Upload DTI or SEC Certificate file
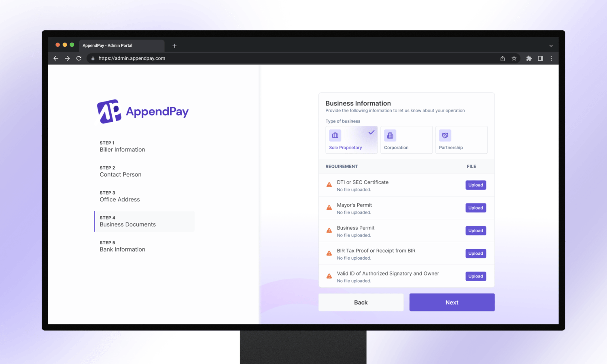The width and height of the screenshot is (607, 364). point(476,185)
